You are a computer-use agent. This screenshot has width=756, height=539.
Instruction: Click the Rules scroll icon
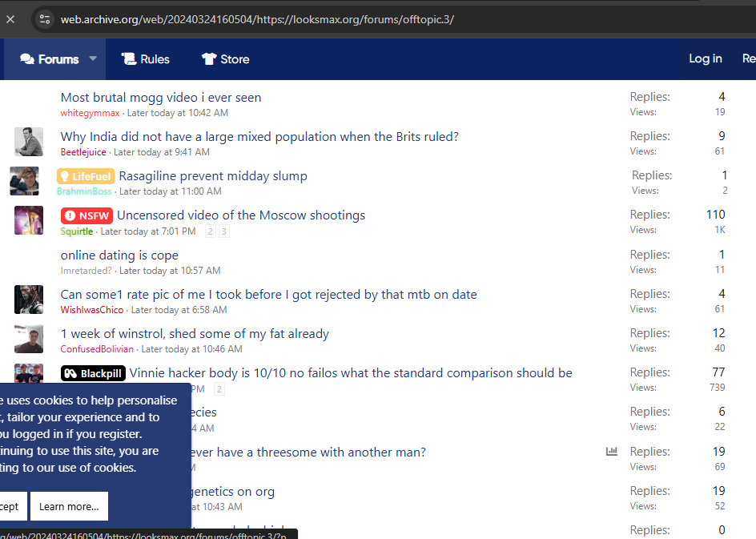128,59
